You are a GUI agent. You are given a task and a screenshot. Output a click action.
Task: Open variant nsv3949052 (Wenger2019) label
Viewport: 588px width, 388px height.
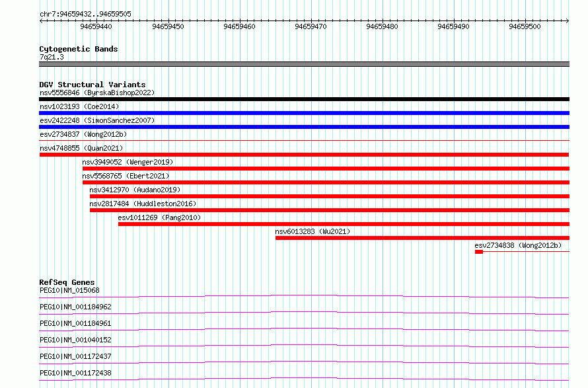pyautogui.click(x=128, y=162)
